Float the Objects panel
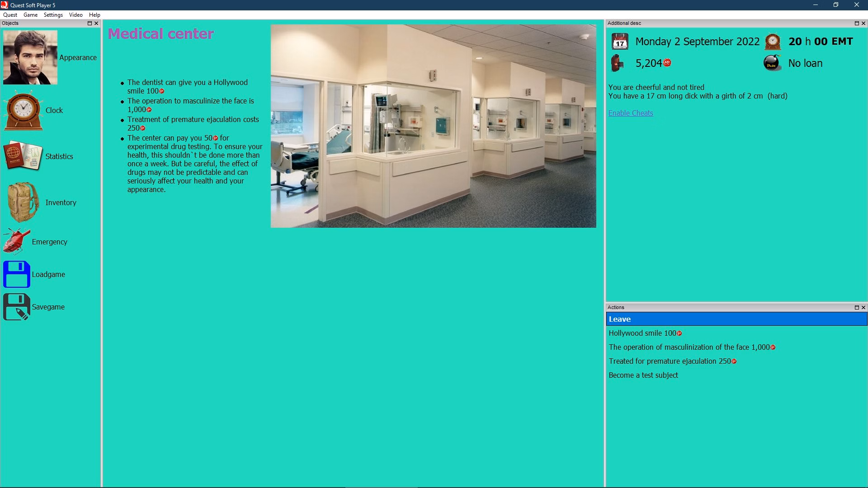Viewport: 868px width, 488px height. pyautogui.click(x=90, y=23)
